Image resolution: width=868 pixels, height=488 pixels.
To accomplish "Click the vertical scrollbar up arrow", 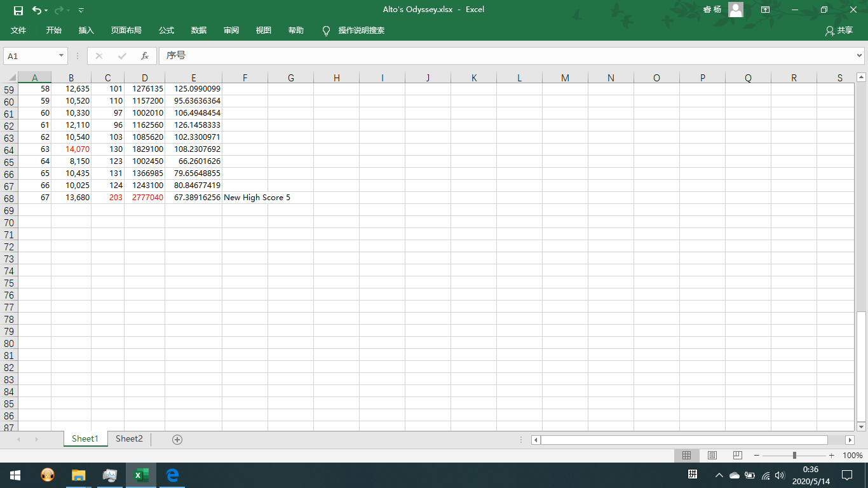I will (x=861, y=78).
